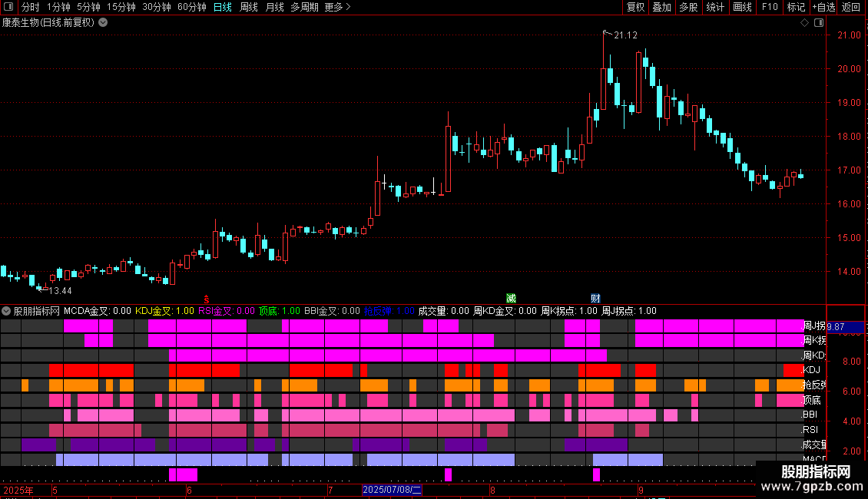The image size is (868, 499).
Task: Click the 顶底 row label in indicator panel
Action: click(x=812, y=400)
